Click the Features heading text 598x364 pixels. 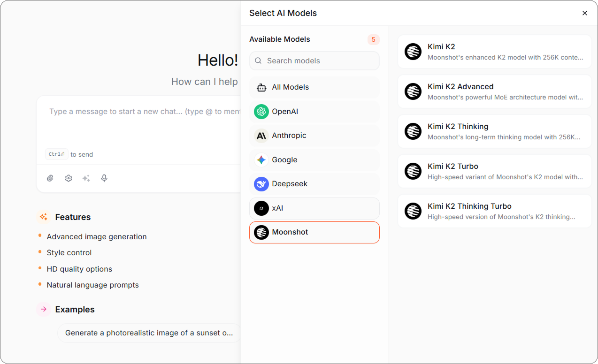click(x=73, y=217)
